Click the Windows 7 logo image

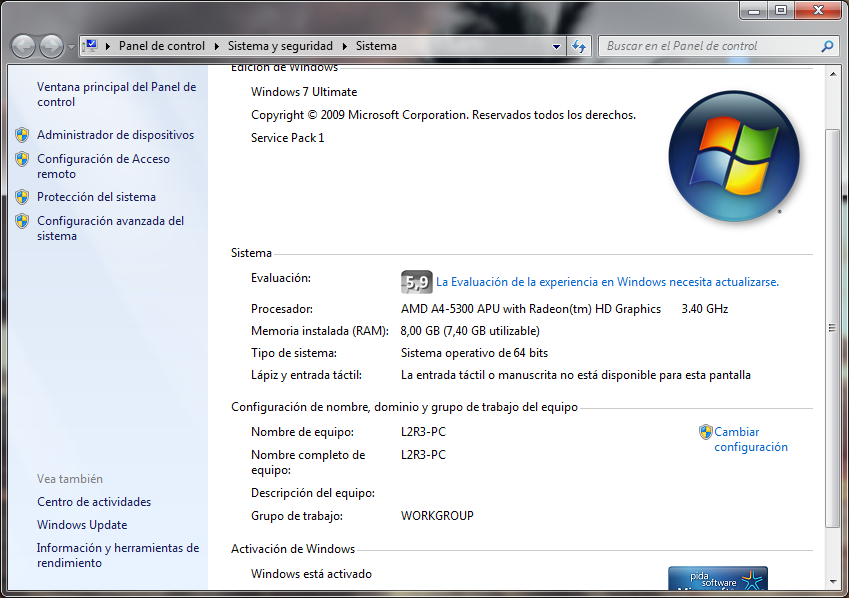(734, 156)
